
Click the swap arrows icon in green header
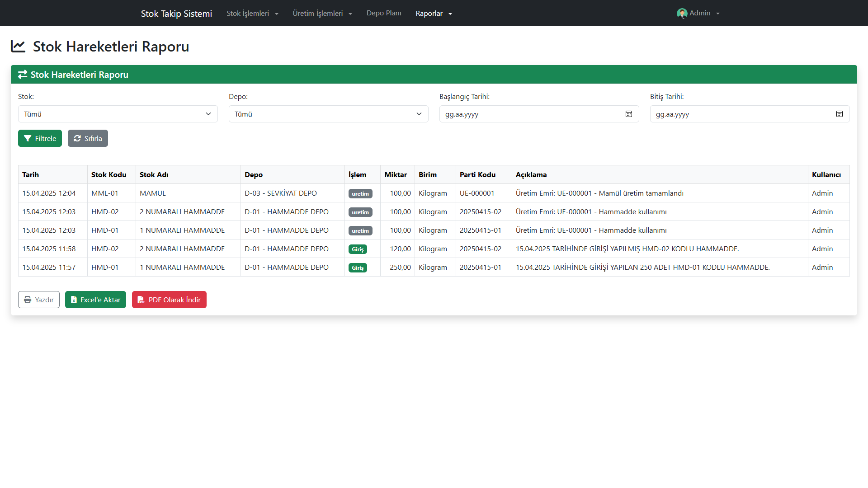[23, 75]
